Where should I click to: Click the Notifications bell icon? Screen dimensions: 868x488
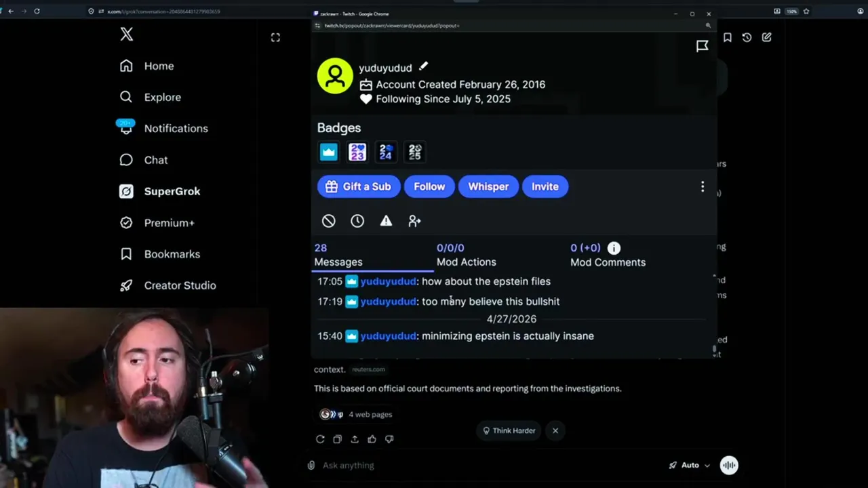click(x=126, y=128)
